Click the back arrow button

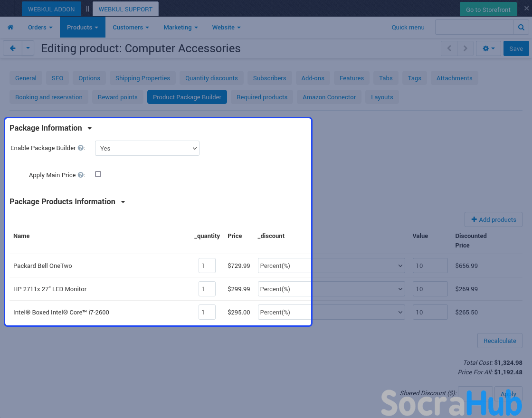(x=12, y=48)
